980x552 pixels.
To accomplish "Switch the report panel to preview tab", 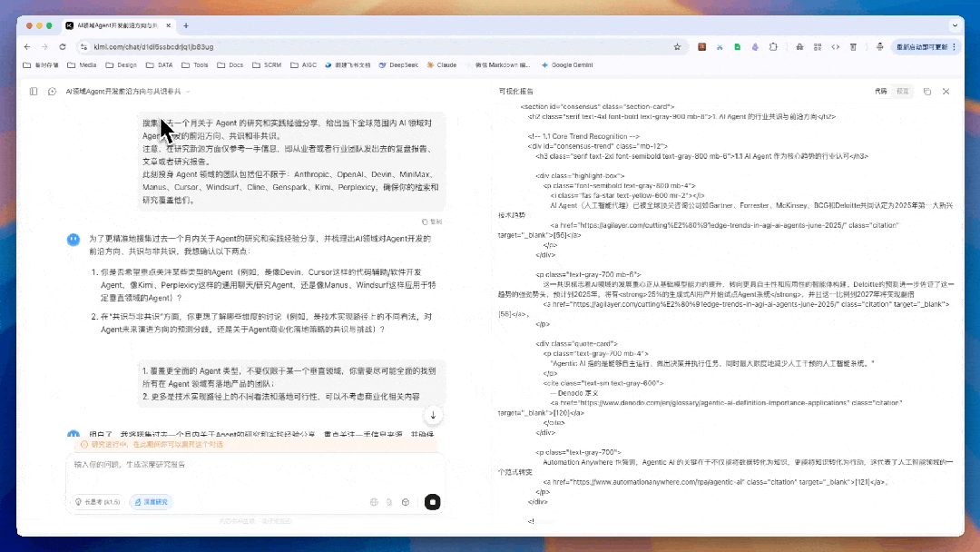I will (x=903, y=92).
